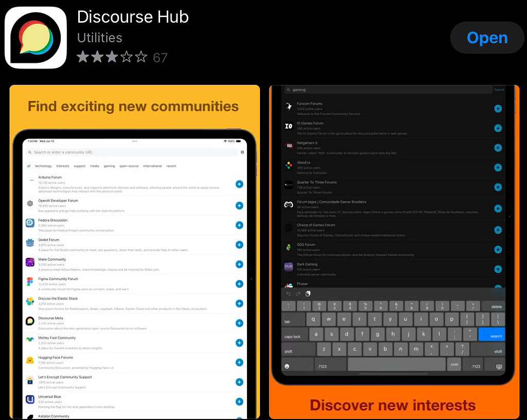This screenshot has height=420, width=527.
Task: Add Arduino Forum with plus button
Action: click(x=239, y=184)
